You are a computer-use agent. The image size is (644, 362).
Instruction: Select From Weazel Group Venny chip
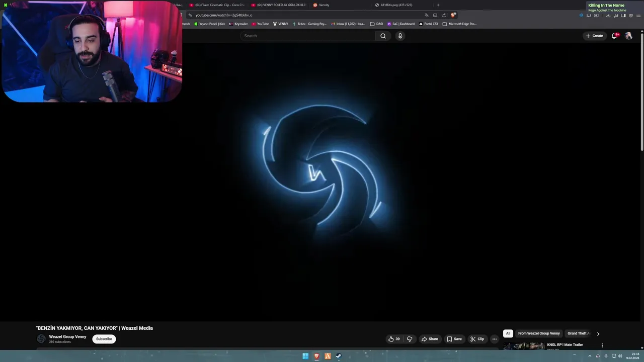[x=538, y=333]
